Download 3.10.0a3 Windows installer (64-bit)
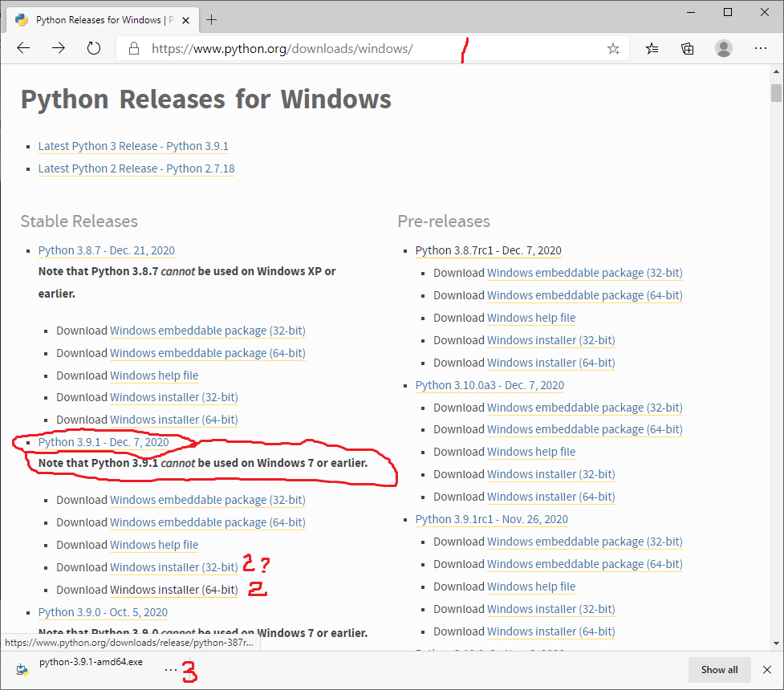784x690 pixels. [551, 497]
